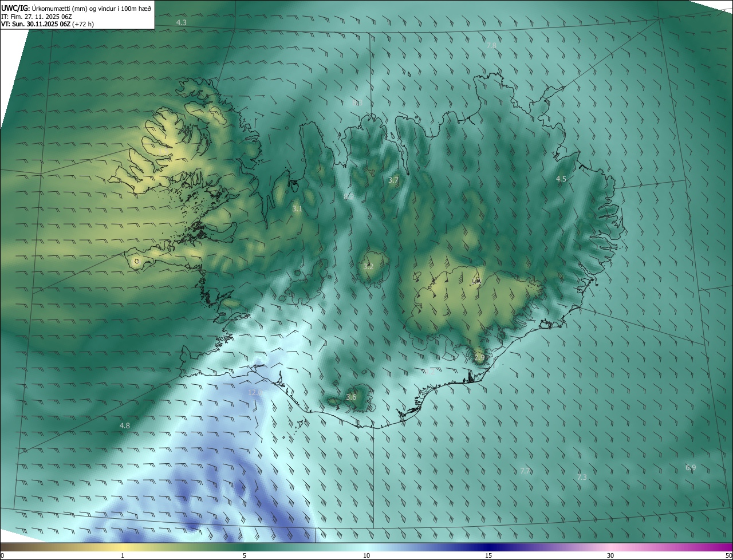Click the 7.8 value label on the map
This screenshot has height=560, width=733.
[491, 45]
